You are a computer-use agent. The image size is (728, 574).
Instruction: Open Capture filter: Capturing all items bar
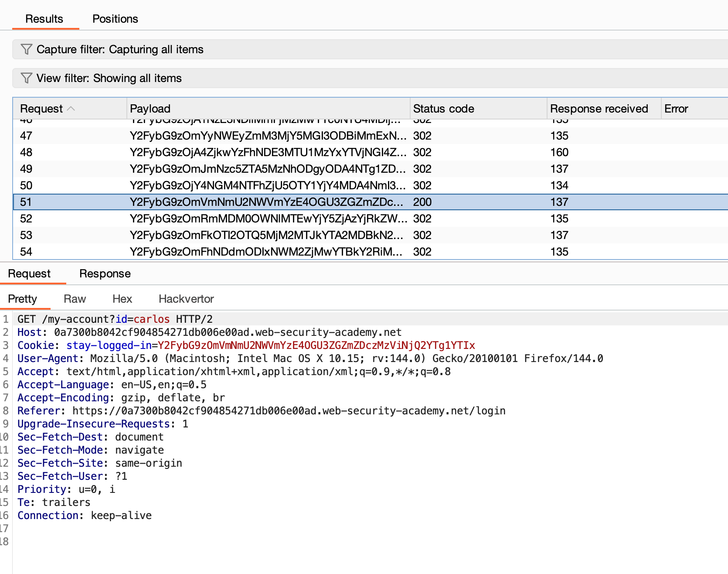pyautogui.click(x=120, y=49)
